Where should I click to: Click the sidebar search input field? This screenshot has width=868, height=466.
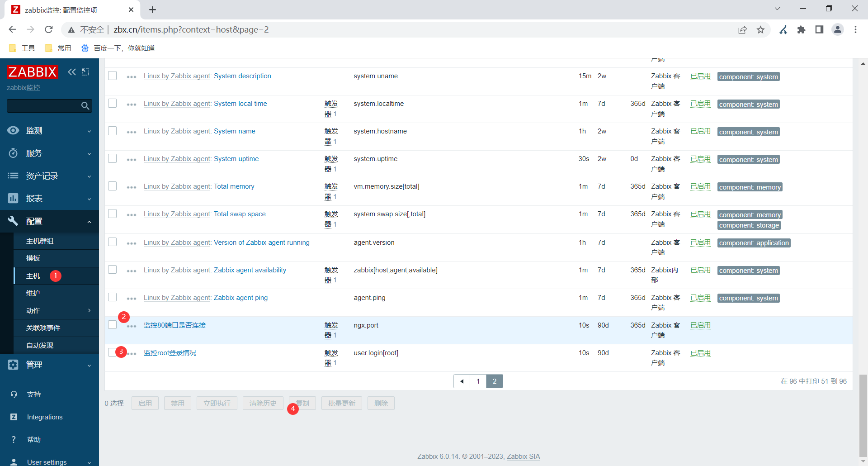[x=43, y=106]
